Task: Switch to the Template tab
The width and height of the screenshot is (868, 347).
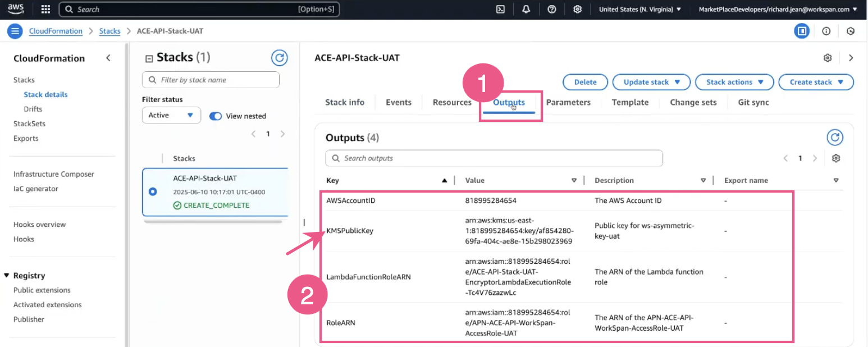Action: (x=630, y=102)
